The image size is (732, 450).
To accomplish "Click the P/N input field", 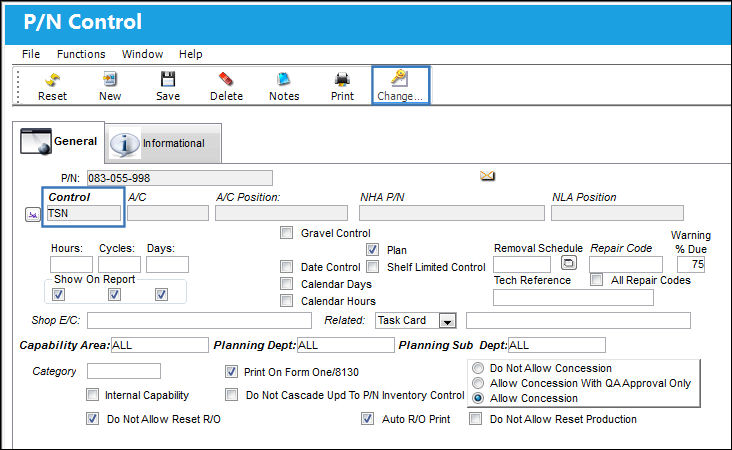I will (x=180, y=178).
